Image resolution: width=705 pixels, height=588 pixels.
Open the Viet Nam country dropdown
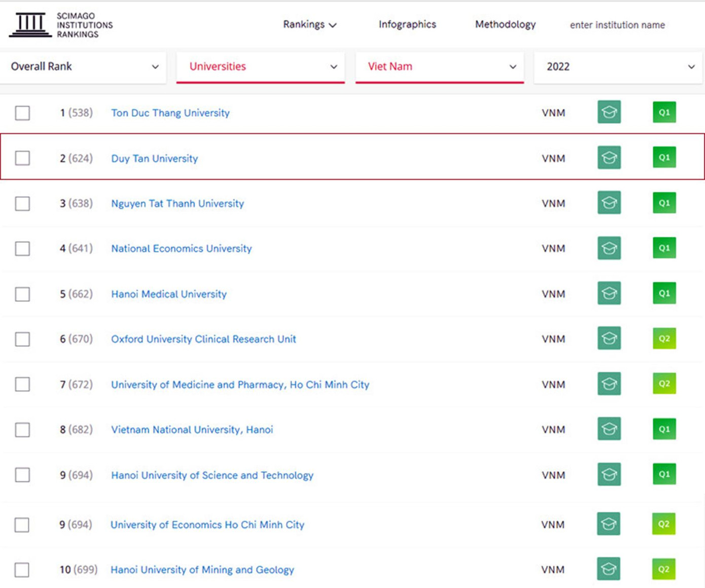click(x=439, y=66)
